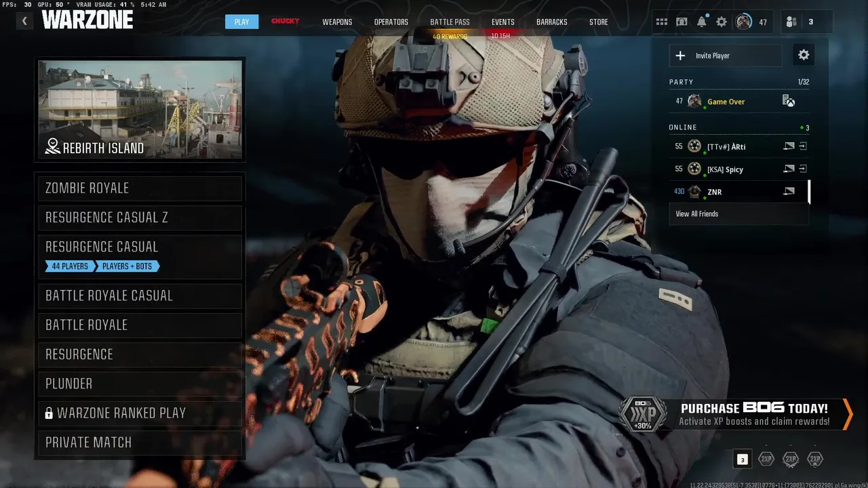The width and height of the screenshot is (868, 488).
Task: Select online friend ZNR
Action: (x=738, y=192)
